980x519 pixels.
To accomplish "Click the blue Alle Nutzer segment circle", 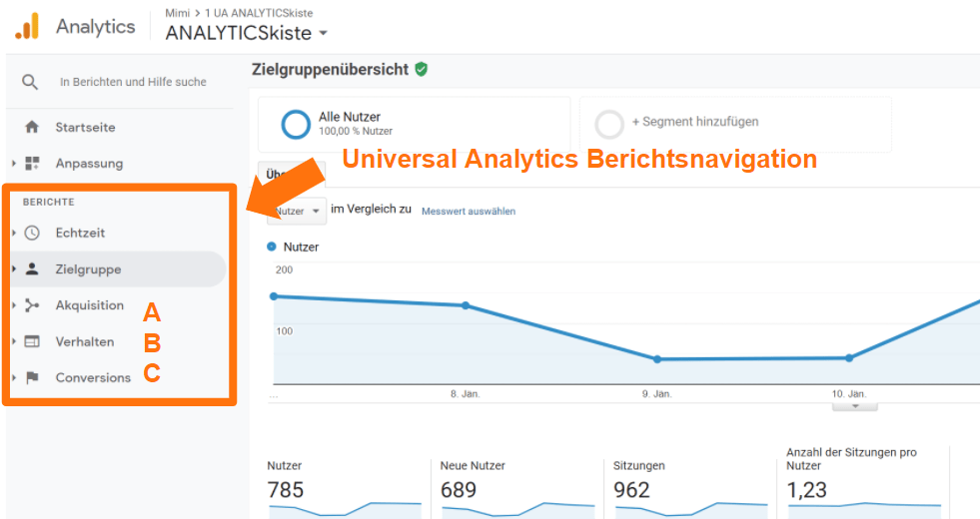I will [x=296, y=124].
